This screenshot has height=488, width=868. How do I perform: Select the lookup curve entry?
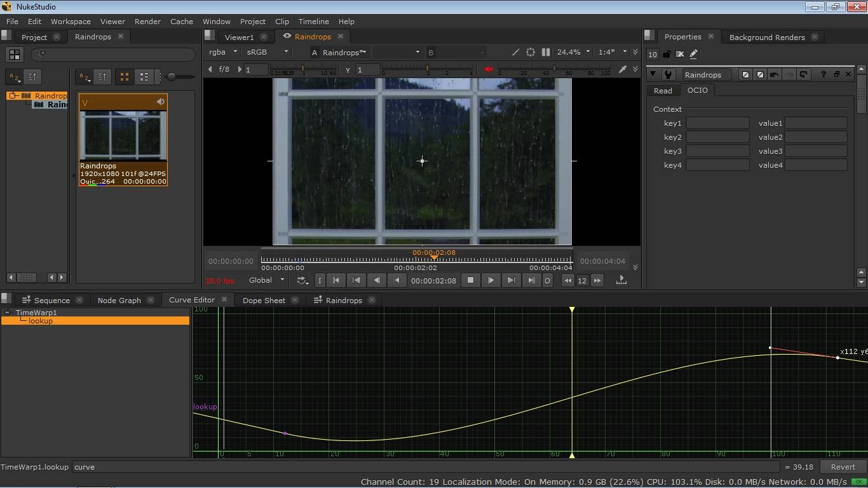tap(95, 321)
